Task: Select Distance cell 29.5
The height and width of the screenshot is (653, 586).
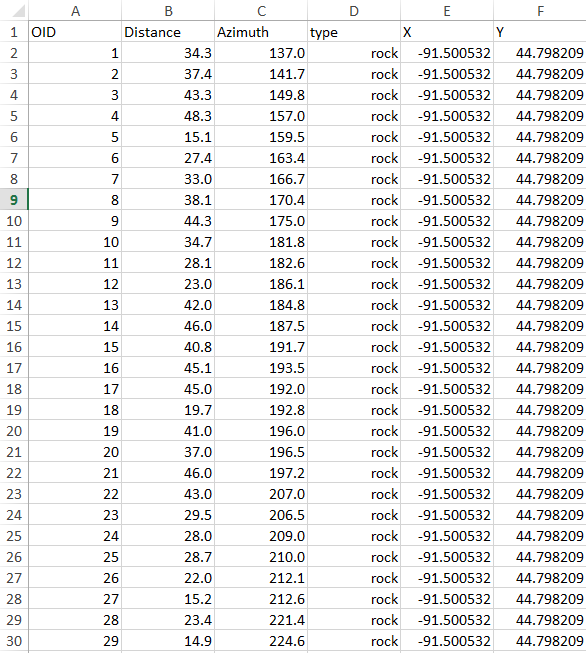Action: 168,515
